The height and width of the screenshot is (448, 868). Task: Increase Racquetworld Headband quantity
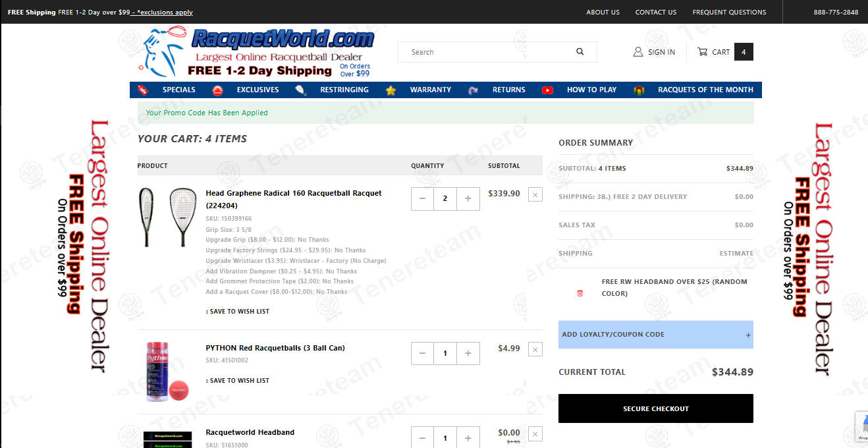coord(468,437)
